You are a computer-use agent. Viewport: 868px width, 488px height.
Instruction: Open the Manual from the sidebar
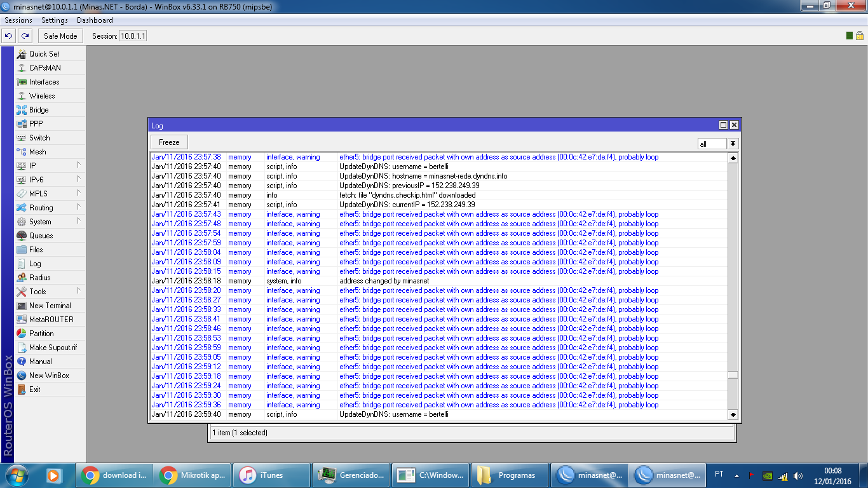pos(50,362)
